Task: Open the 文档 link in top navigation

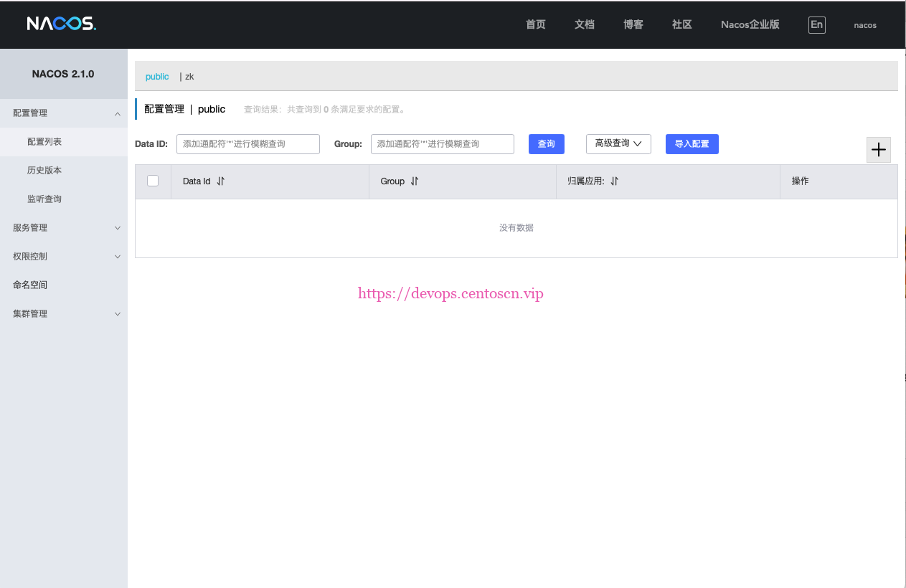Action: pos(585,24)
